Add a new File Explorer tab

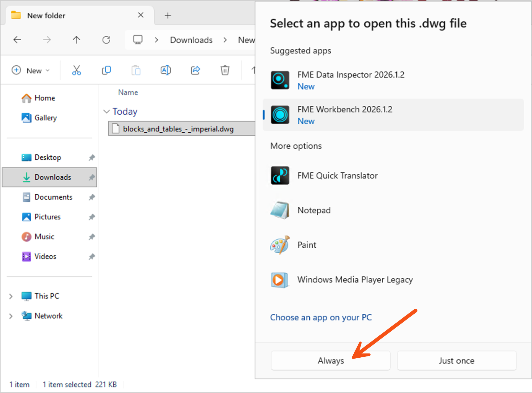coord(168,15)
